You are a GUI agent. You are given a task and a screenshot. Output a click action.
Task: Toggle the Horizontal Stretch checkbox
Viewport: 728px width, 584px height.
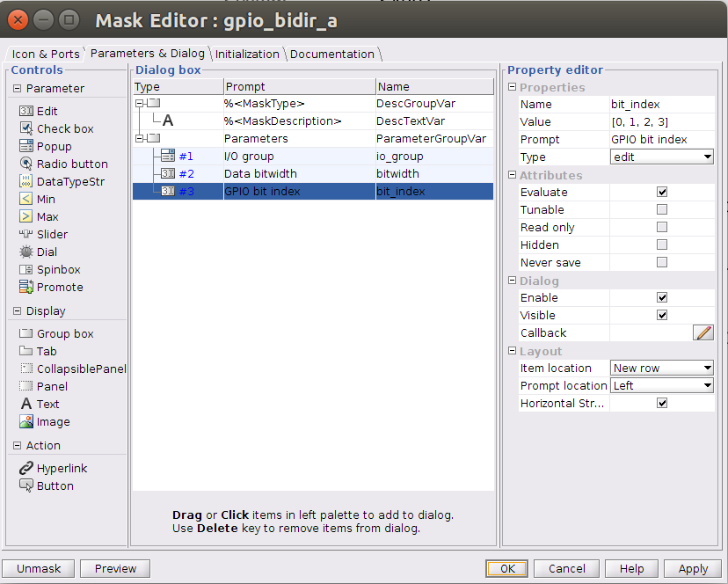point(662,403)
